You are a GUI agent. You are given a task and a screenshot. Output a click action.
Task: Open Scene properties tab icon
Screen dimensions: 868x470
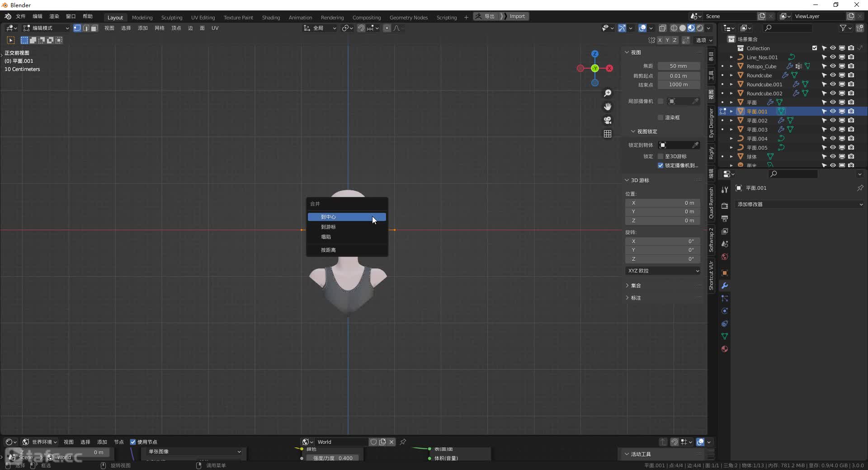coord(725,244)
